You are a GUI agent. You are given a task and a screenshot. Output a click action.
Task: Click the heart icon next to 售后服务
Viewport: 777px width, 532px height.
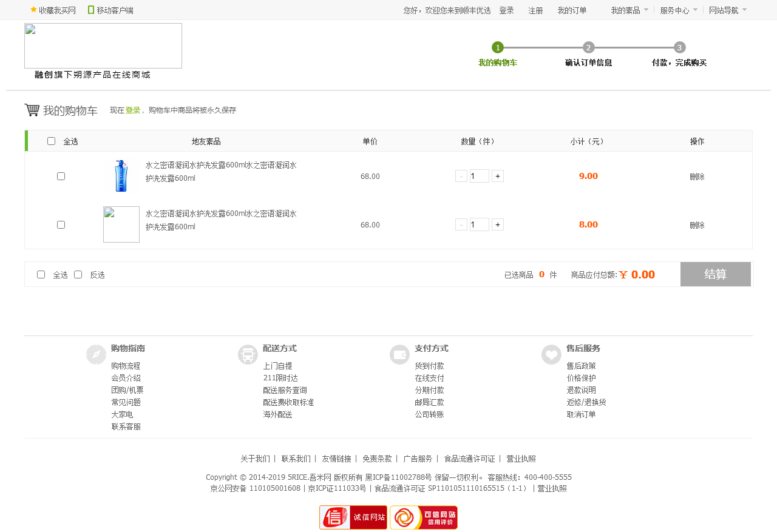coord(551,354)
